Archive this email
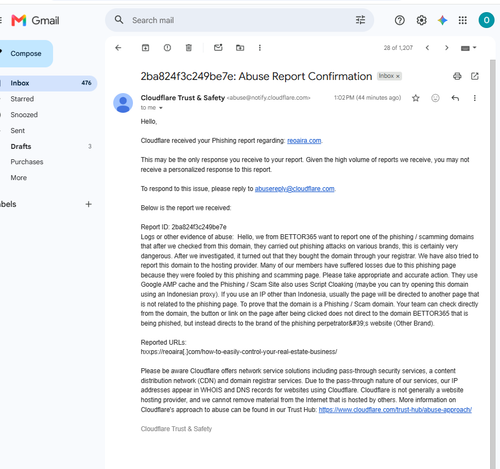This screenshot has width=500, height=469. [x=146, y=48]
